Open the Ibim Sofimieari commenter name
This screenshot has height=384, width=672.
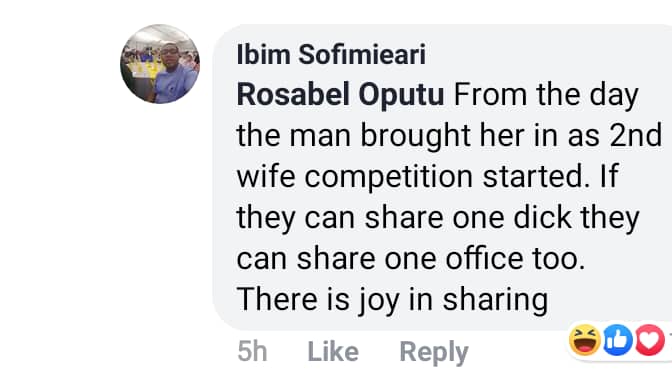click(x=331, y=55)
